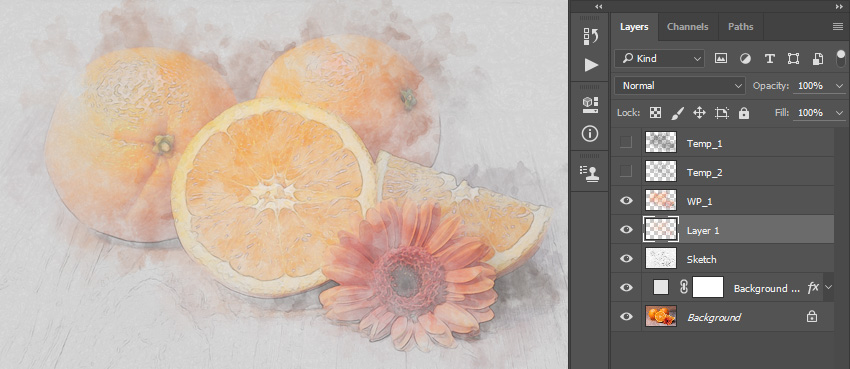Open Layers panel menu icon

tap(838, 27)
